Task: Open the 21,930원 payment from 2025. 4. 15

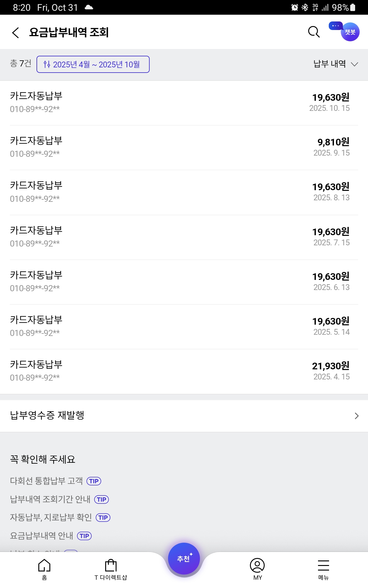Action: (x=184, y=371)
